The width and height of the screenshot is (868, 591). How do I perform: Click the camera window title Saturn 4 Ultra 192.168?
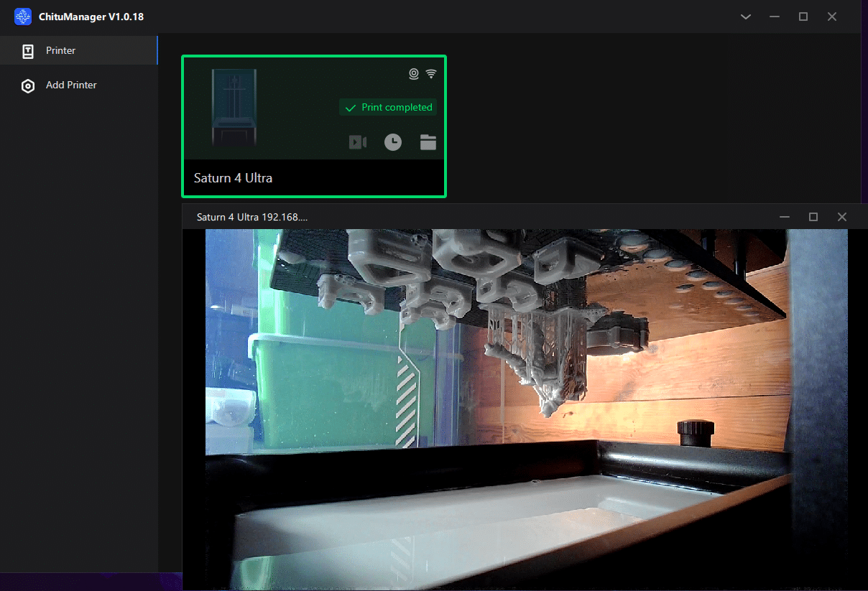[252, 216]
